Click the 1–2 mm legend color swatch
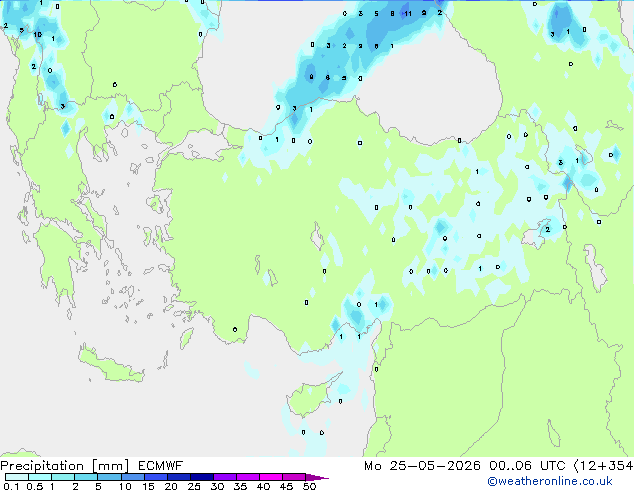634x490 pixels. pos(63,477)
